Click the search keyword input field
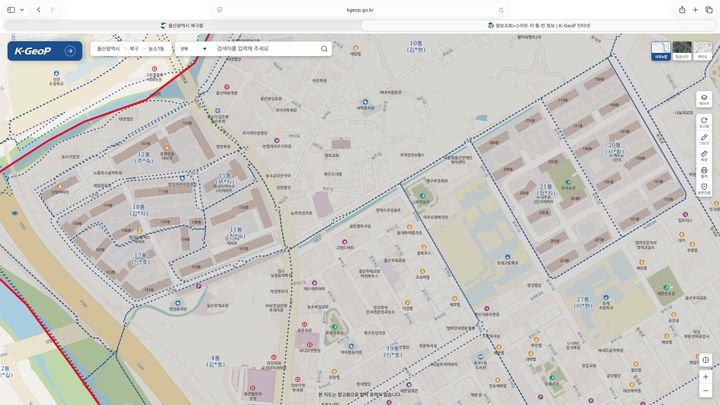720x405 pixels. 265,49
